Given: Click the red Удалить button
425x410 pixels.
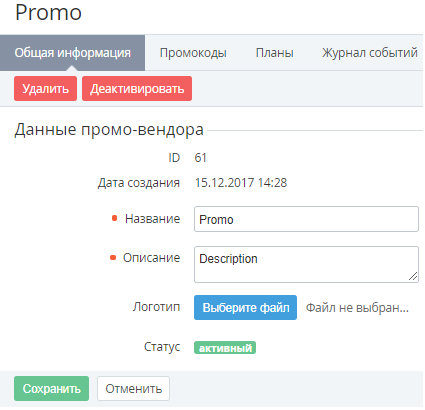Looking at the screenshot, I should 45,89.
